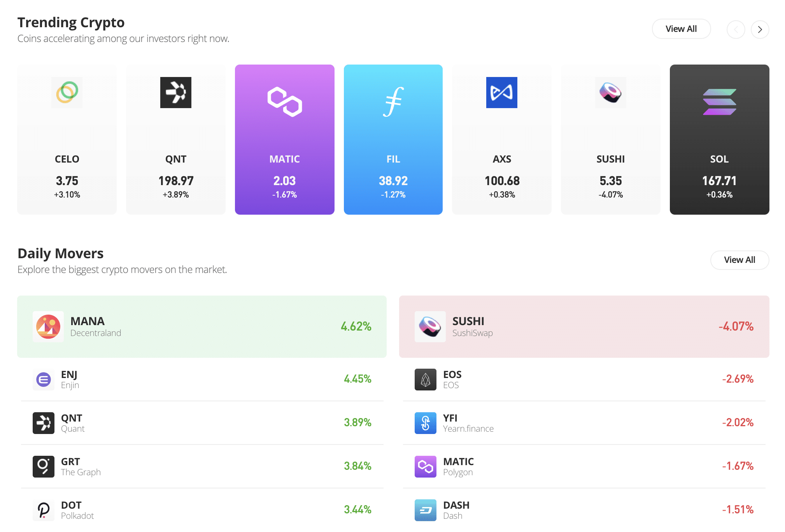Click View All for Daily Movers
This screenshot has width=785, height=532.
click(740, 260)
